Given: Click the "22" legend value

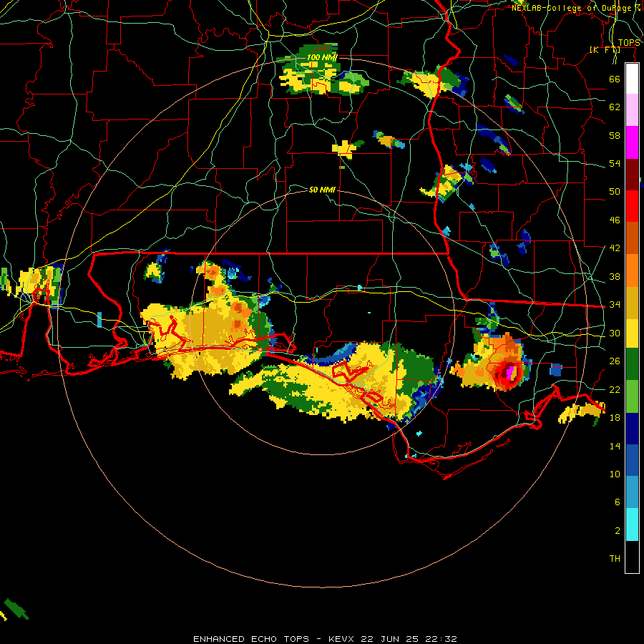Looking at the screenshot, I should coord(615,389).
